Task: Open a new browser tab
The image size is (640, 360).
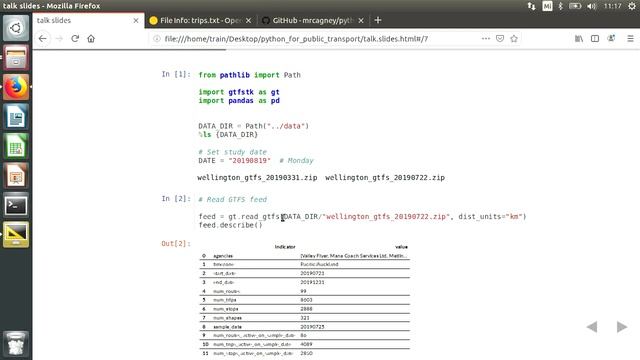Action: [x=378, y=20]
